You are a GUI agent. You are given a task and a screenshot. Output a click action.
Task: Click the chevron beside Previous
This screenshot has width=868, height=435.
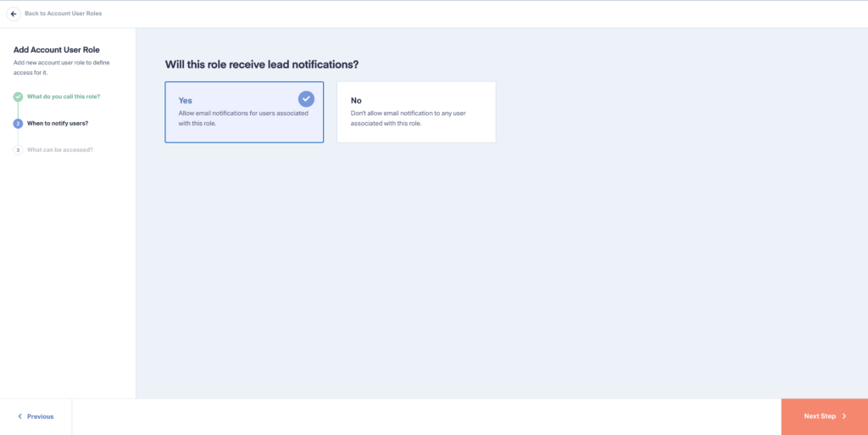(20, 416)
